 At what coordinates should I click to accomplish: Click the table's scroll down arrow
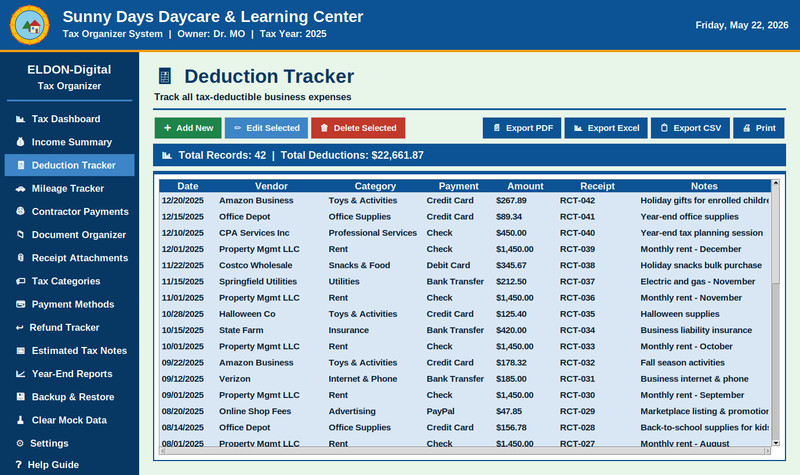pyautogui.click(x=776, y=443)
